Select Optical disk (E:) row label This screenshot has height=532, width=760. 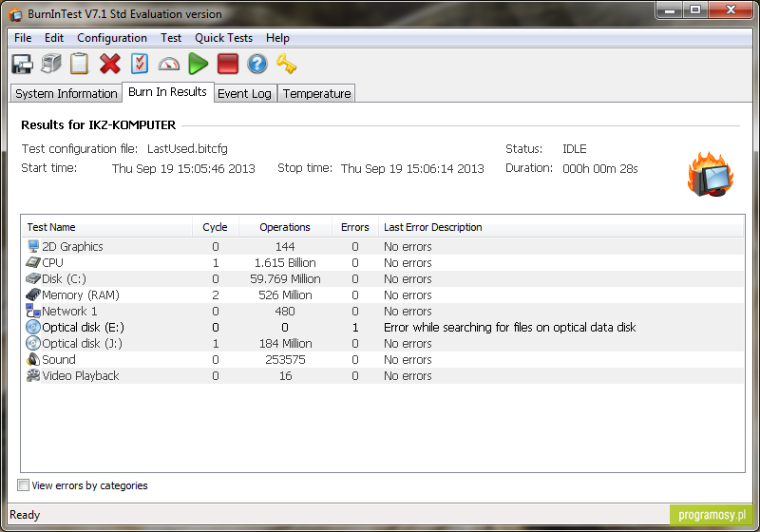pyautogui.click(x=83, y=328)
